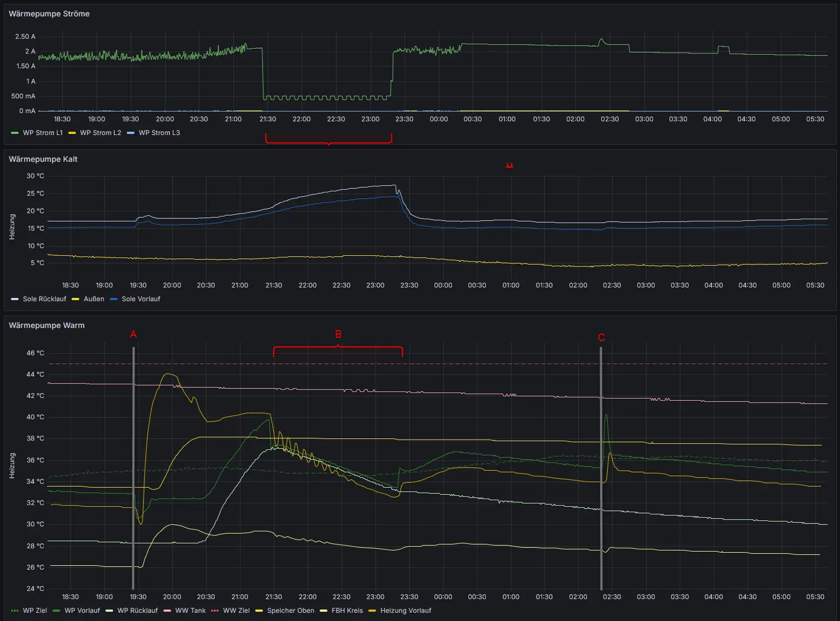Toggle FBH Kreis series in legend
Screen dimensions: 840x621
(347, 611)
